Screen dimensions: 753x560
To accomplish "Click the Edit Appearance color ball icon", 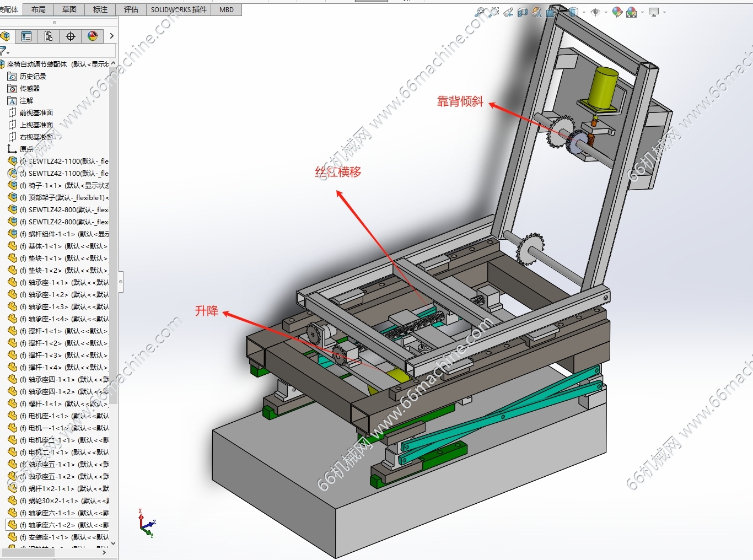I will (617, 12).
